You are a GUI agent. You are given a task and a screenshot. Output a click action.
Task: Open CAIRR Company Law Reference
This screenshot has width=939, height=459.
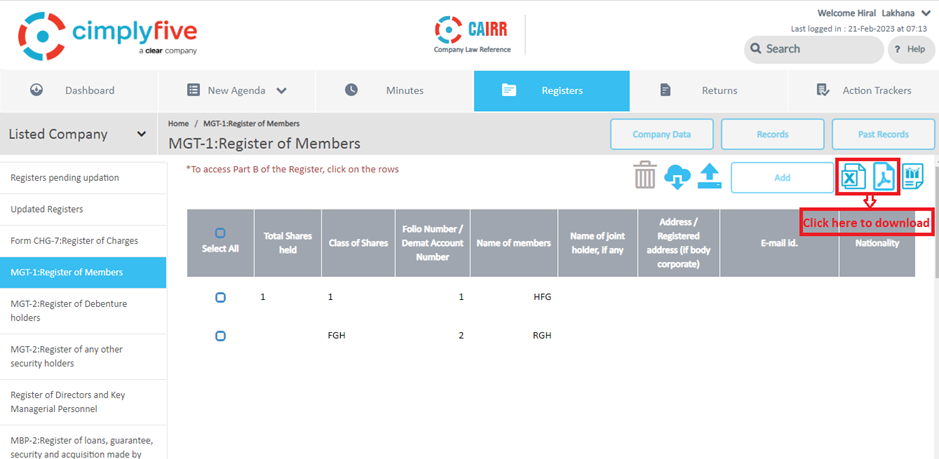472,35
